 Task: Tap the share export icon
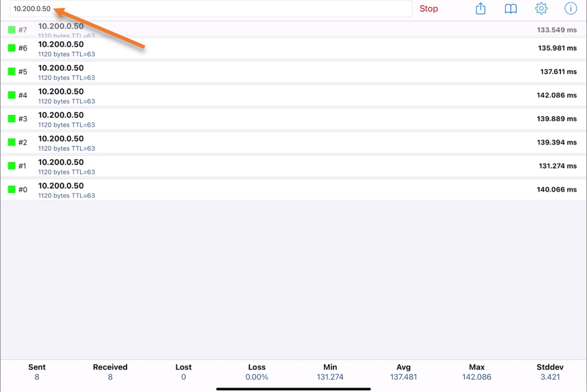(x=481, y=9)
